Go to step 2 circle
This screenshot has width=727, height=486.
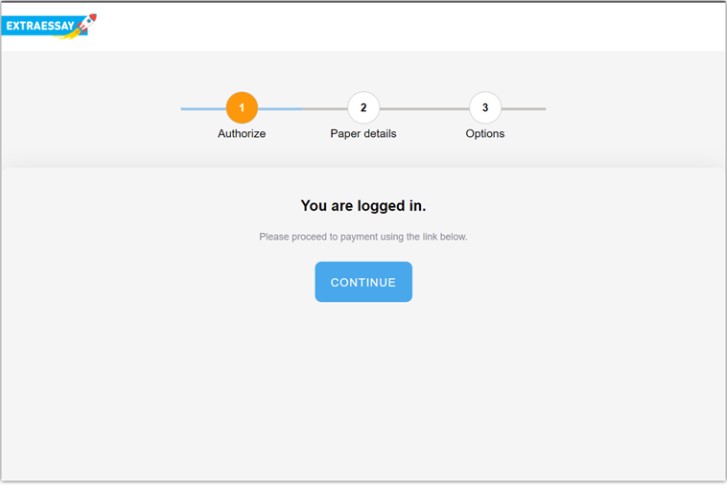[x=364, y=108]
